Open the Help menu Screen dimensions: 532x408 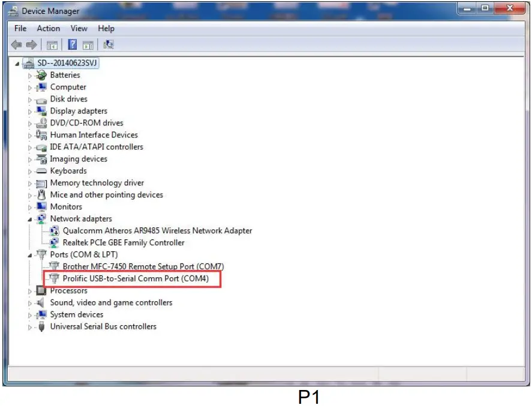point(106,29)
